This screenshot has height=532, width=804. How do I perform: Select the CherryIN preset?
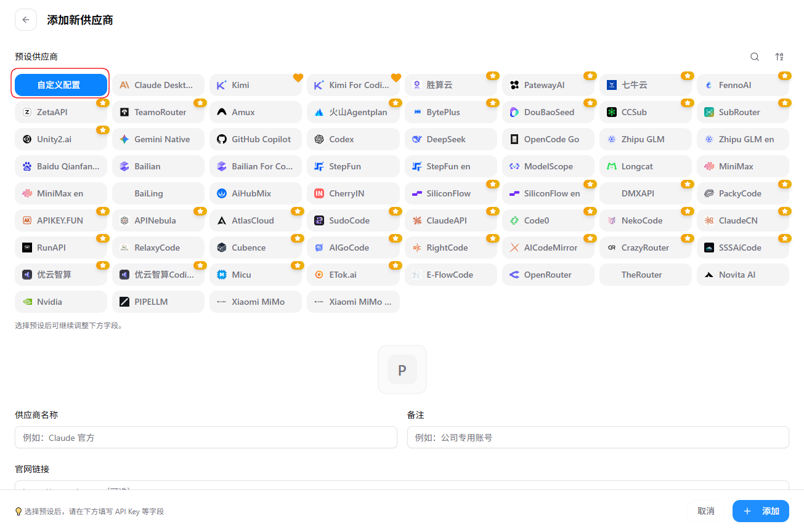[x=353, y=193]
